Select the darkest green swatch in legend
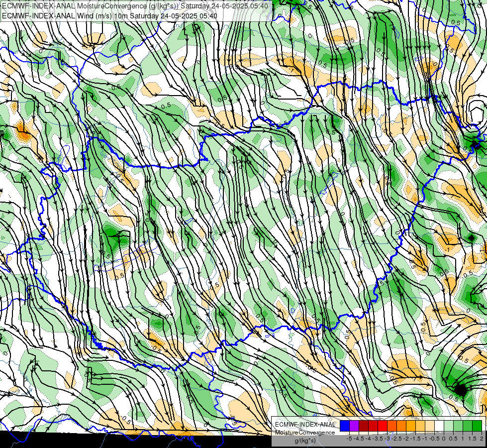This screenshot has width=487, height=448. 477,426
